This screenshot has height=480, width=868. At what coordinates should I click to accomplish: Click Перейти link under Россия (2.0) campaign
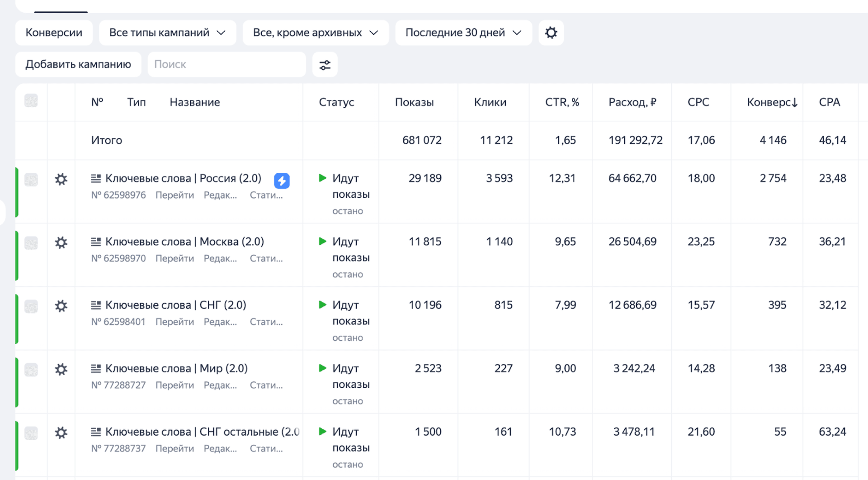(x=175, y=195)
